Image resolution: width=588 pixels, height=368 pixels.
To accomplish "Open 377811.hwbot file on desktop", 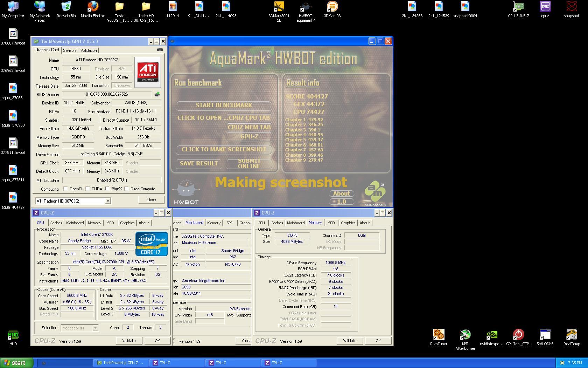I will point(13,146).
